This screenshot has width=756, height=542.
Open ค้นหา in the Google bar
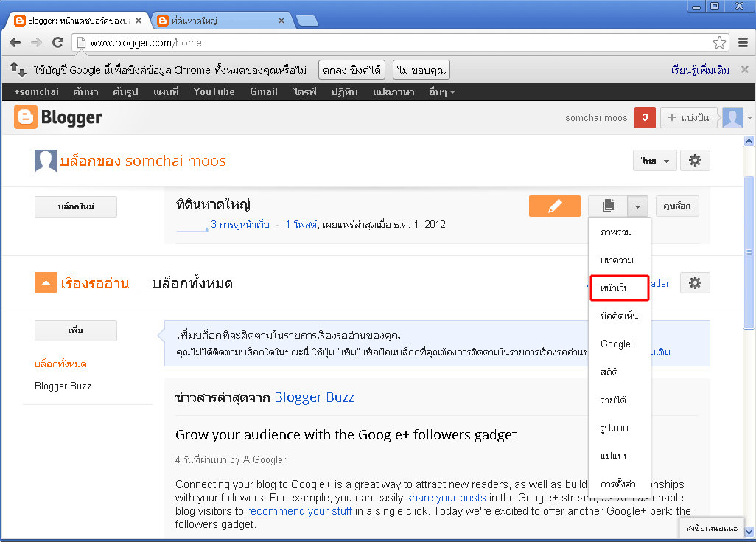pos(85,91)
